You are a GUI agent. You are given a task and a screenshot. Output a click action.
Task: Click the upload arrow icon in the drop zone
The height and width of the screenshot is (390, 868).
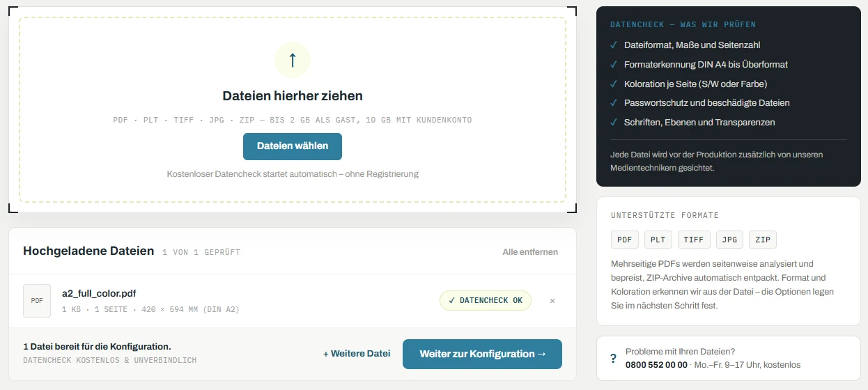click(x=293, y=60)
